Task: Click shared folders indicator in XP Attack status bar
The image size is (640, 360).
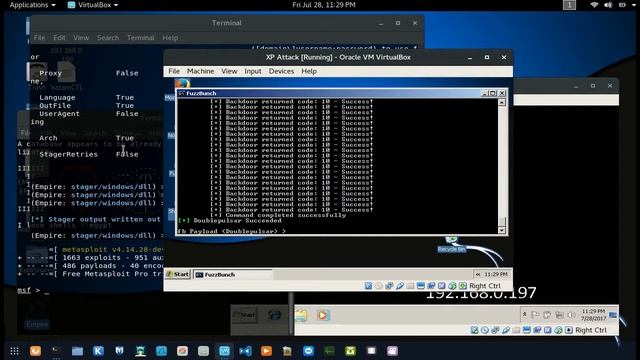Action: pos(410,286)
